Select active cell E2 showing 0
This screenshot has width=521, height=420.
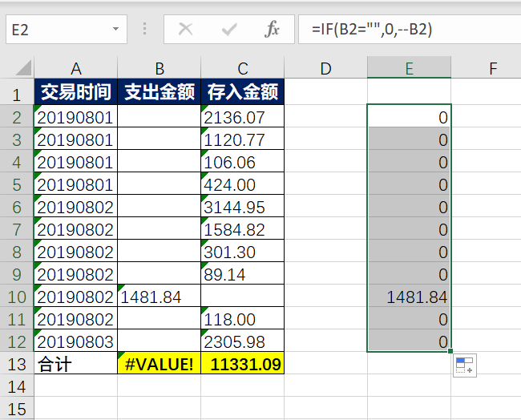tap(409, 116)
